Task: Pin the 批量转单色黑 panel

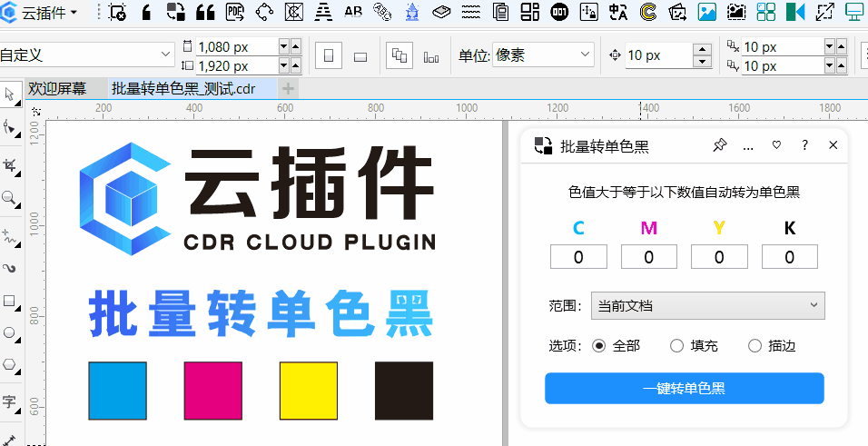Action: pos(719,145)
